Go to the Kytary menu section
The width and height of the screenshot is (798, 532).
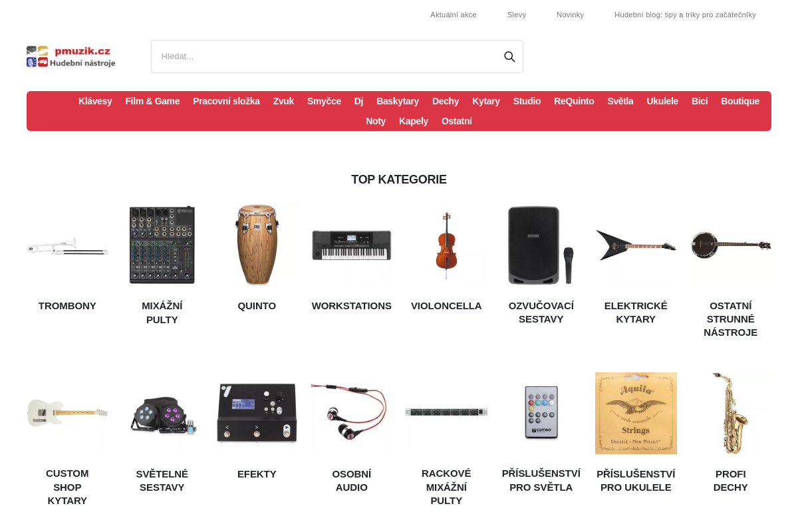pyautogui.click(x=486, y=101)
